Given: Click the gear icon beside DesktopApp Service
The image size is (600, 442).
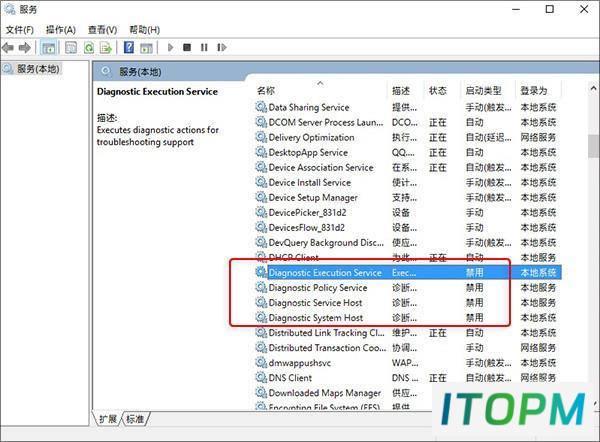Looking at the screenshot, I should (261, 152).
